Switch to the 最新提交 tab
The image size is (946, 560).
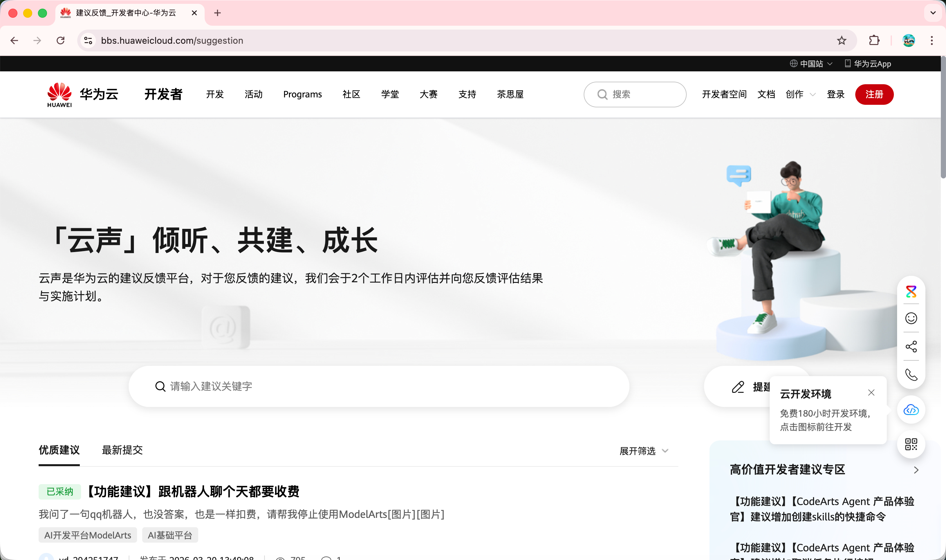(122, 450)
